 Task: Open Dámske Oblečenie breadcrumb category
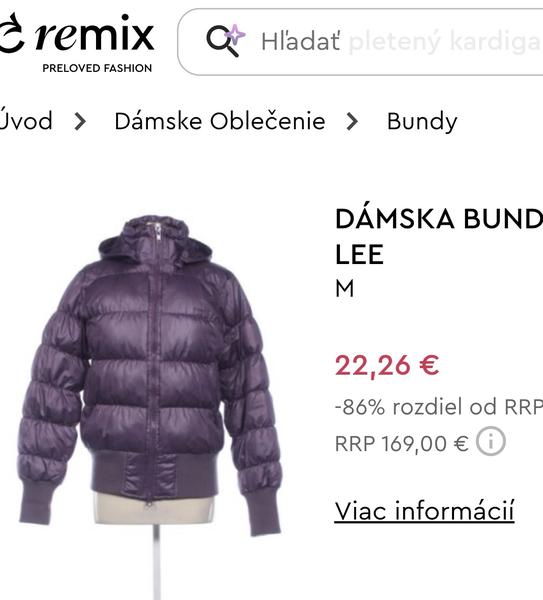point(220,122)
